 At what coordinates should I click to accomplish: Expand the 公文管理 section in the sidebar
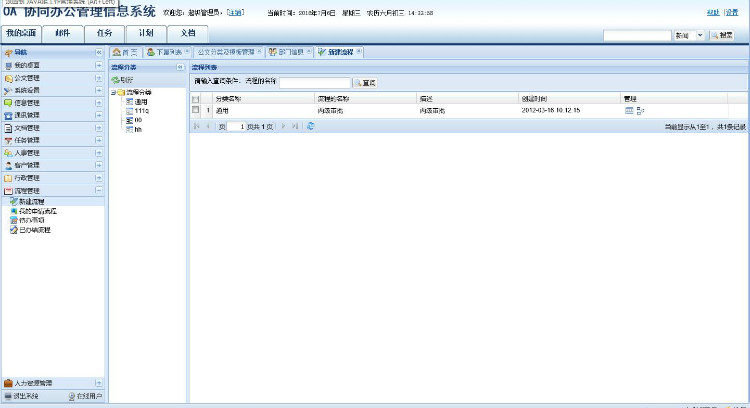coord(99,77)
